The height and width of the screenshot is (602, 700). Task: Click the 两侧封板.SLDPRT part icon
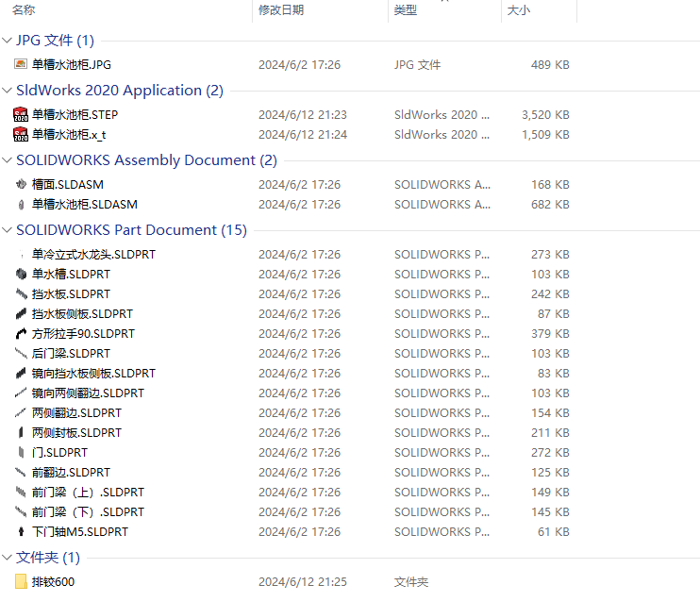coord(21,433)
